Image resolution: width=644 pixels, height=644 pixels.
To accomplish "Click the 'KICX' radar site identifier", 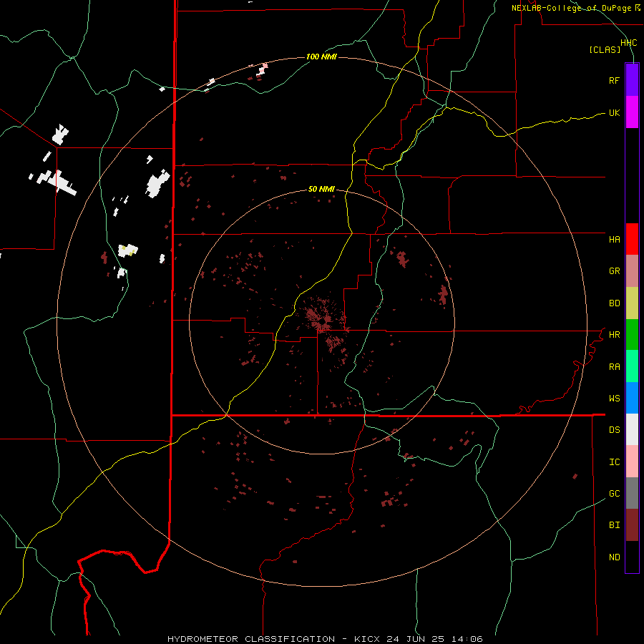I will (x=367, y=639).
